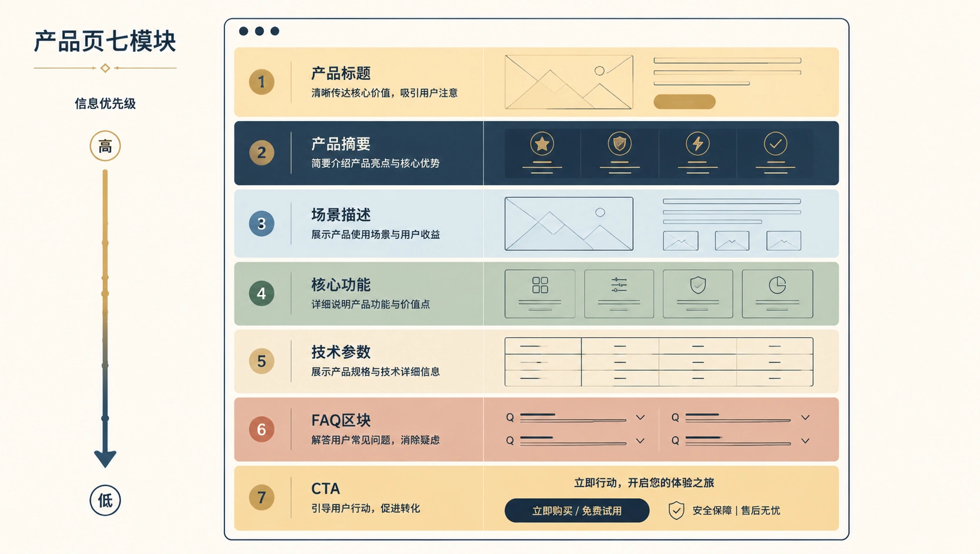This screenshot has width=980, height=554.
Task: Select the grid icon card in 核心功能
Action: click(x=540, y=294)
